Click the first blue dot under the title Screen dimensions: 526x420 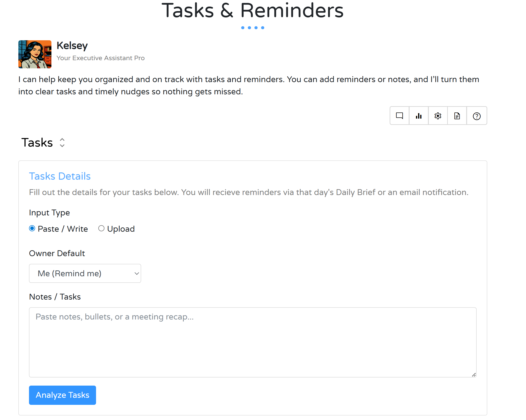(243, 28)
